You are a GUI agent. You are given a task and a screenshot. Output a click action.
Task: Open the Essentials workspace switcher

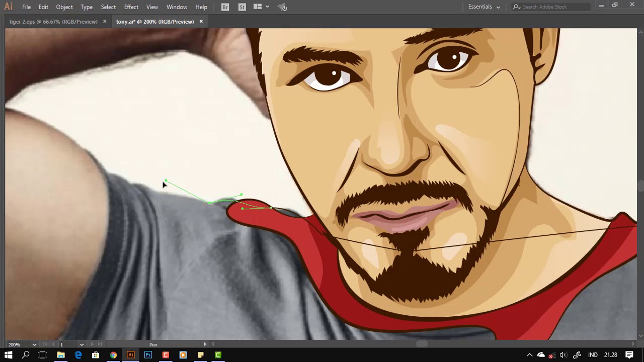point(484,7)
